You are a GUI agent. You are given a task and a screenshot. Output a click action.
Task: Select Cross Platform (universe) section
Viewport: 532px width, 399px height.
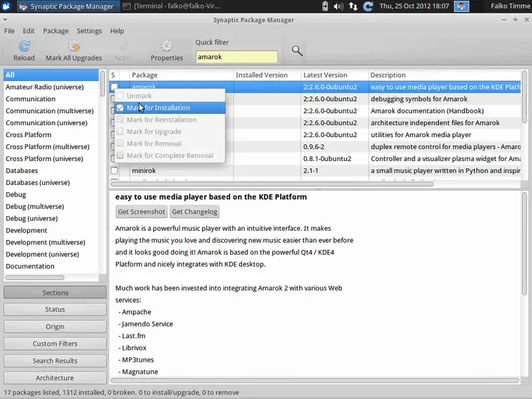point(51,158)
